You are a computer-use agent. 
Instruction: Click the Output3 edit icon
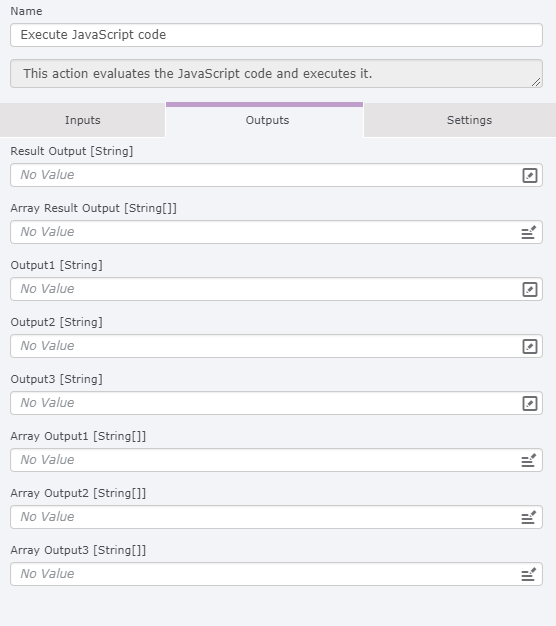[x=530, y=404]
